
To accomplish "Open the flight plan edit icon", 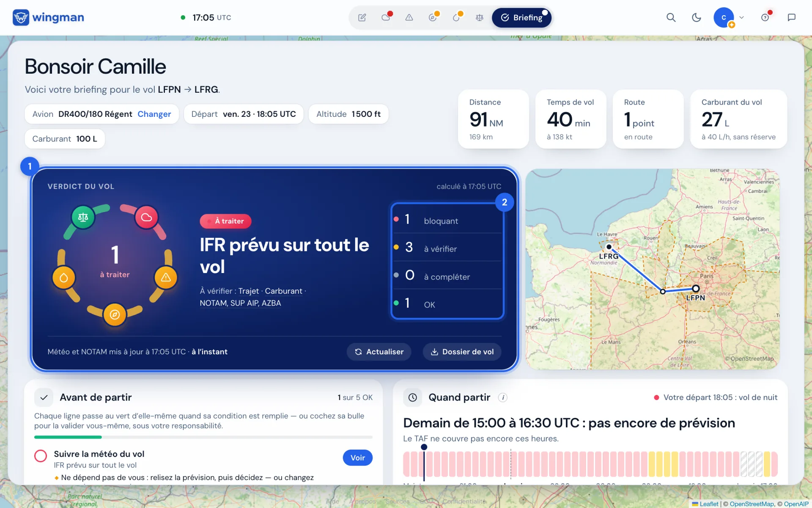I will pyautogui.click(x=362, y=18).
